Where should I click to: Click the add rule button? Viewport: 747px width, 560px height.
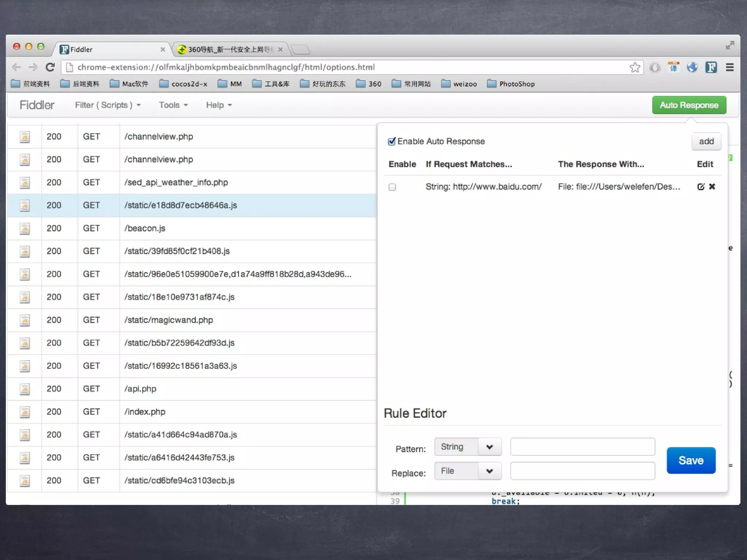coord(706,141)
